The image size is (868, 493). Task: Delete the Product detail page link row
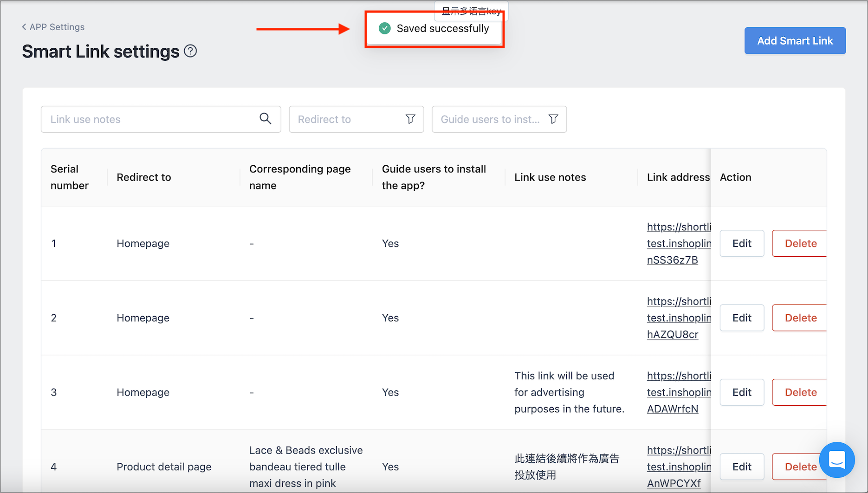point(800,467)
